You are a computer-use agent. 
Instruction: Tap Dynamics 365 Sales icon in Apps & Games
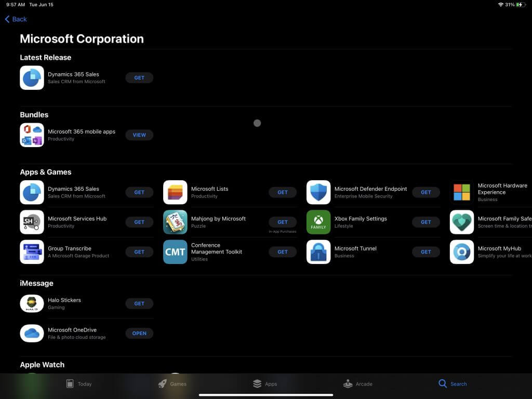point(32,192)
